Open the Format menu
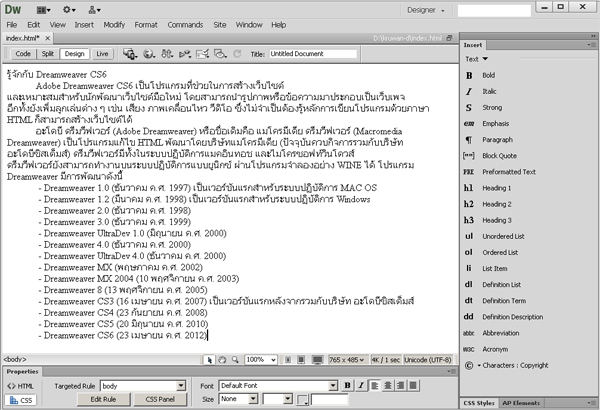 pyautogui.click(x=146, y=25)
